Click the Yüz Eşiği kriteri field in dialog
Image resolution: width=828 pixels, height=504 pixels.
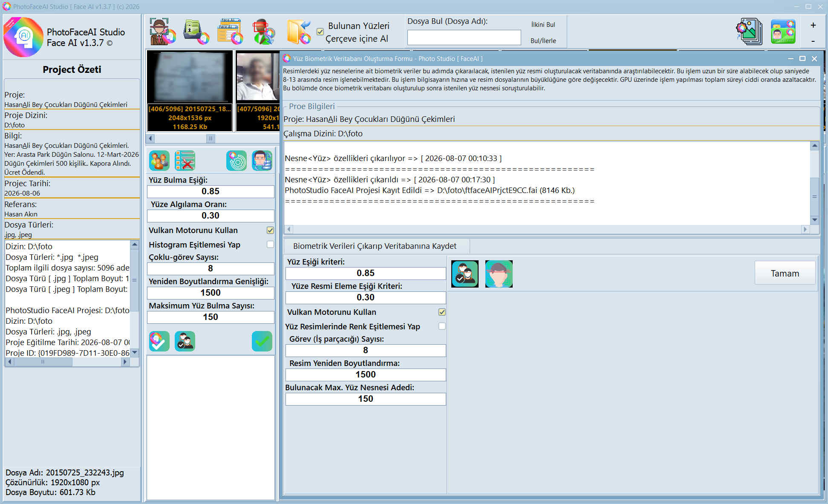click(x=366, y=273)
